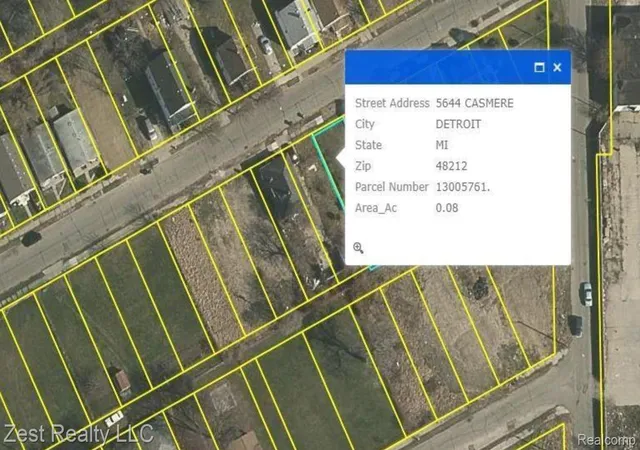Select the Area_Ac value 0.08
Screen dimensions: 640x450
(x=447, y=208)
